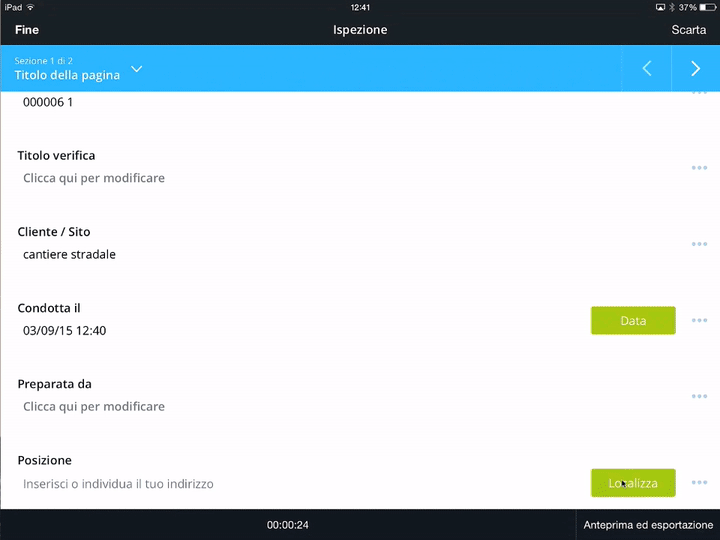Set the date with the Data button
This screenshot has height=540, width=720.
tap(633, 321)
